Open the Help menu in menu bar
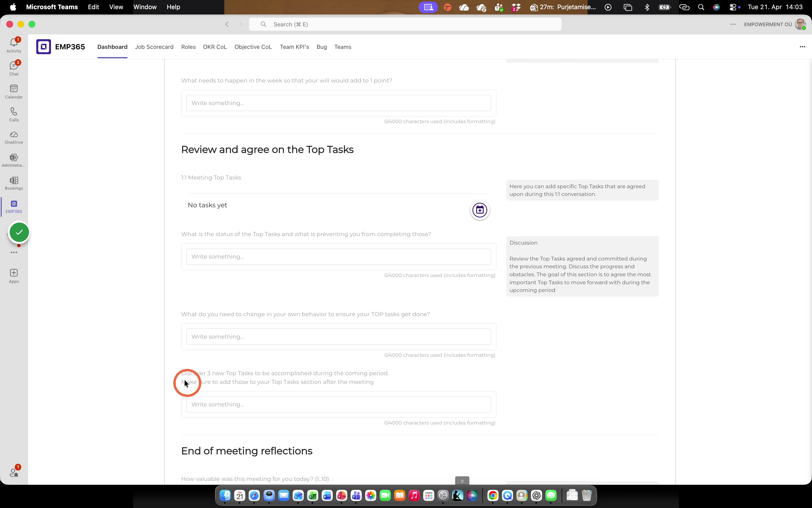The image size is (812, 508). tap(174, 7)
